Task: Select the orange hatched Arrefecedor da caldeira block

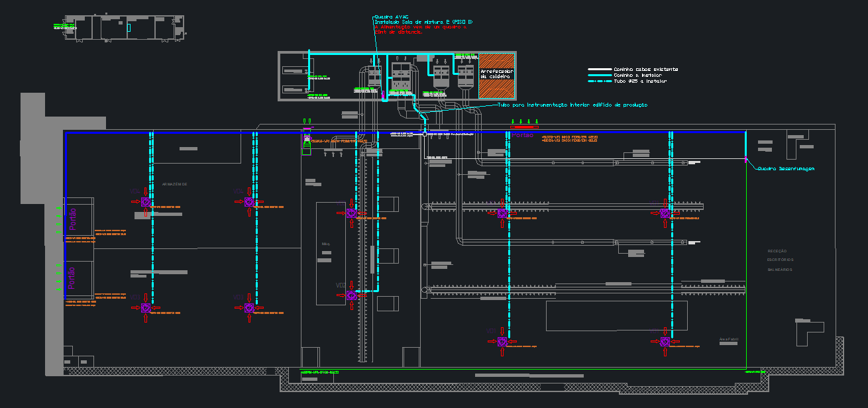Action: 496,75
